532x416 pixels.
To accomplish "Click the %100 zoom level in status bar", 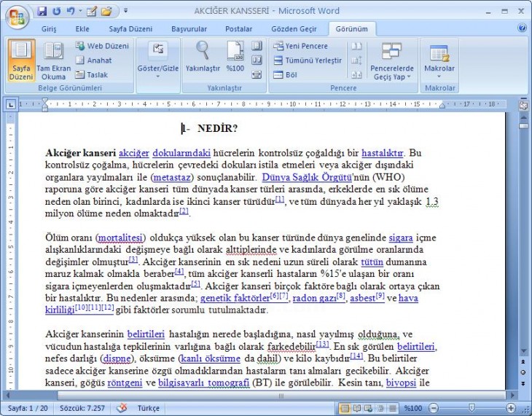I will pos(413,408).
